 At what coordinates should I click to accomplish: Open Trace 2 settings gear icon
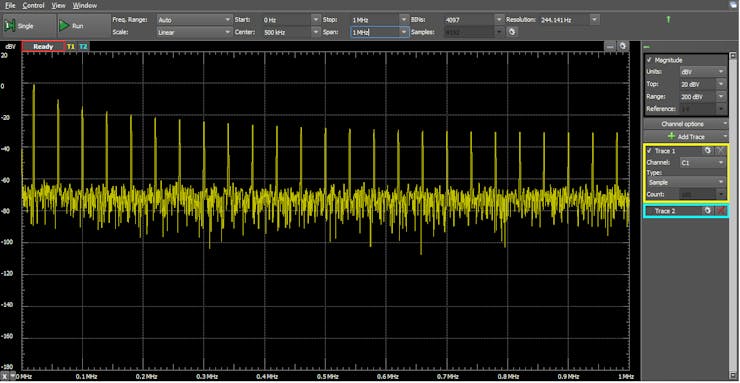(x=707, y=211)
